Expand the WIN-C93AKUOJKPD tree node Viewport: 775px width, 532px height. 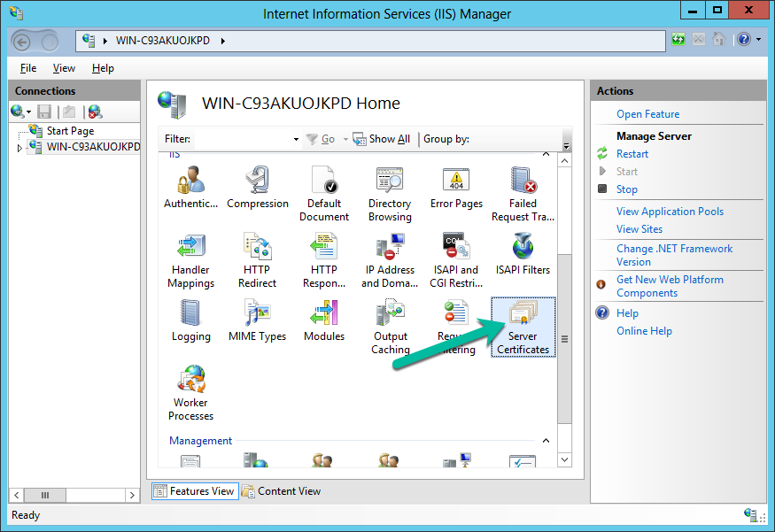click(x=18, y=147)
